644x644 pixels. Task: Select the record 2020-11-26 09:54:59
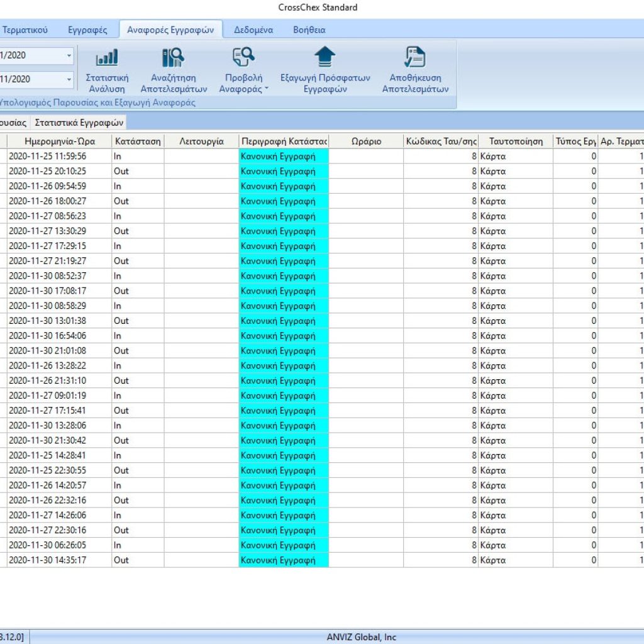[322, 186]
